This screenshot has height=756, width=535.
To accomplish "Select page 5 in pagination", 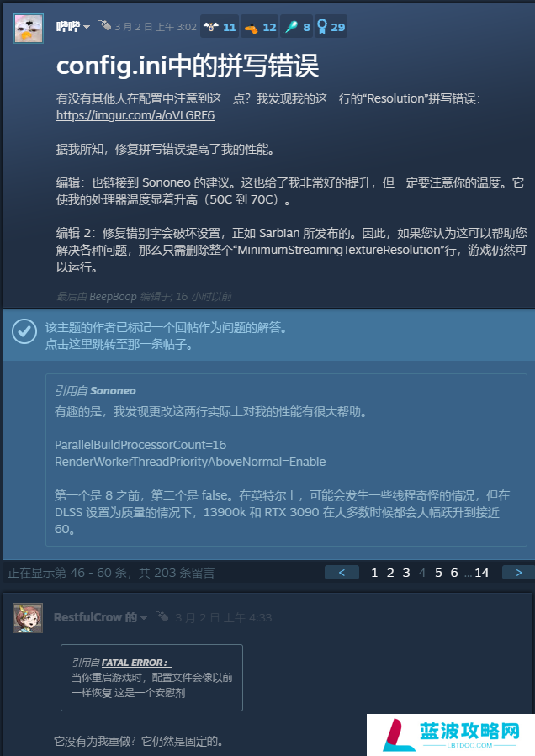I will click(x=438, y=573).
